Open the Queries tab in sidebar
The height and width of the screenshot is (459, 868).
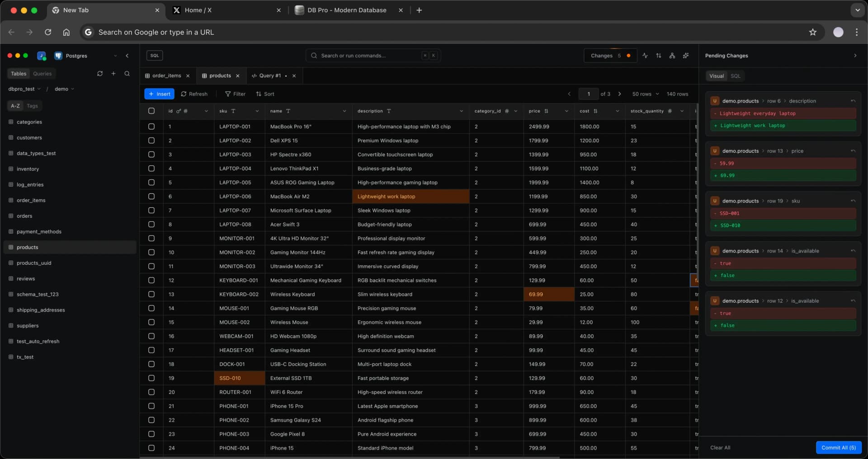(x=42, y=74)
